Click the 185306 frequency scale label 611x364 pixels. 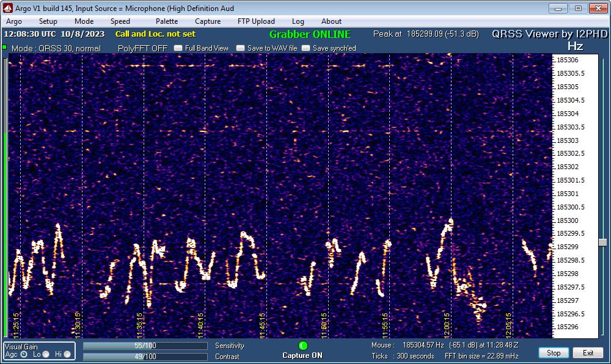click(x=568, y=60)
